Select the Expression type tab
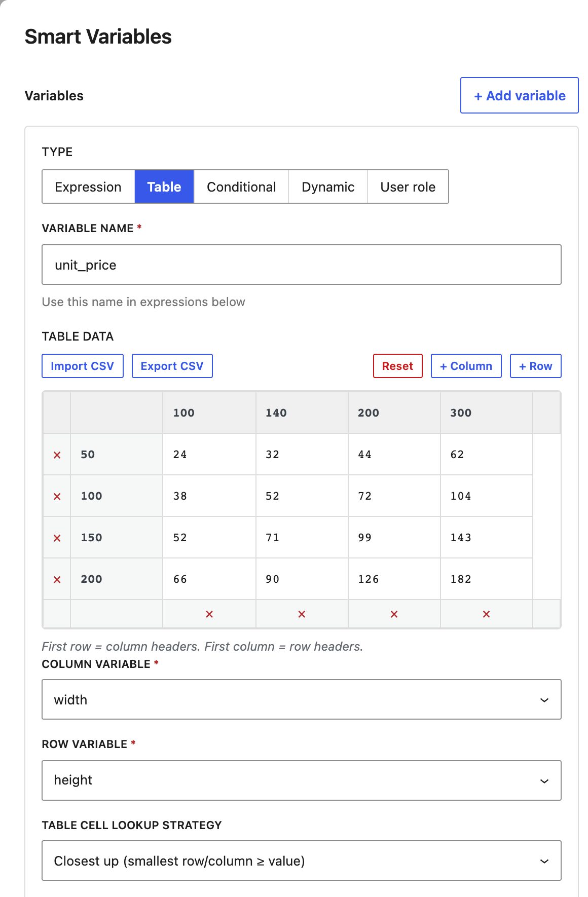588x897 pixels. pos(88,186)
